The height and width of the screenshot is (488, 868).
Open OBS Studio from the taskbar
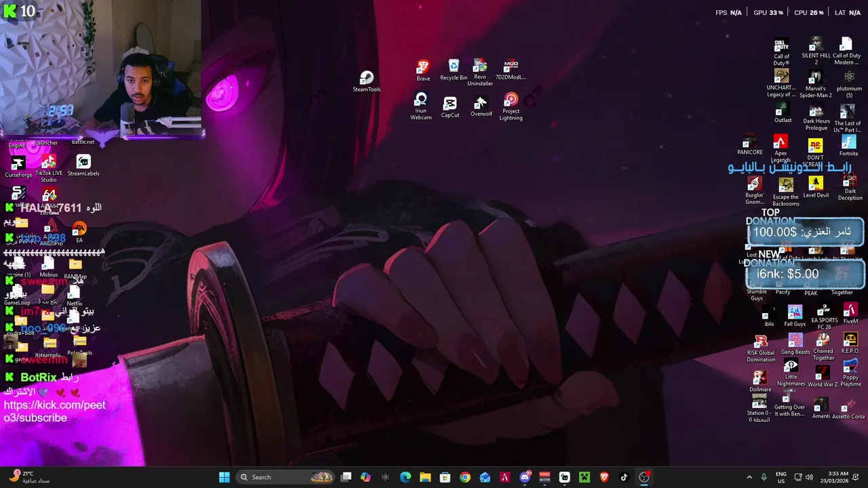point(644,477)
